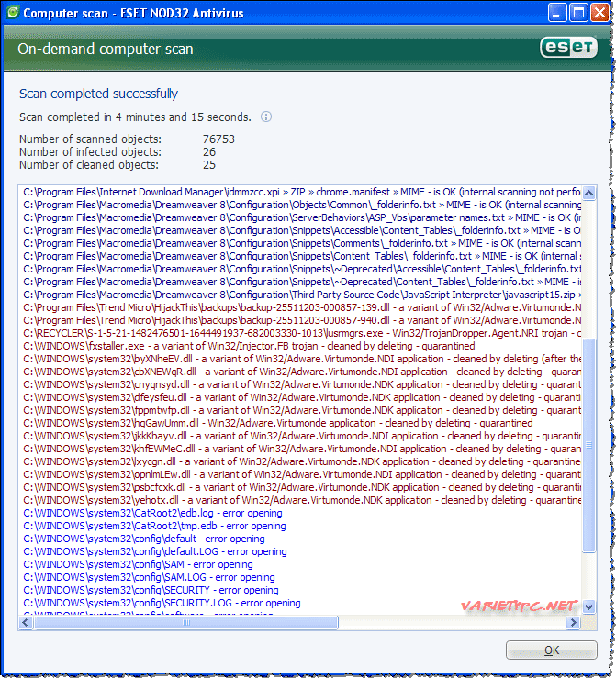Screen dimensions: 616x678
Task: Select the lxycgn.dll infection line
Action: tap(301, 461)
